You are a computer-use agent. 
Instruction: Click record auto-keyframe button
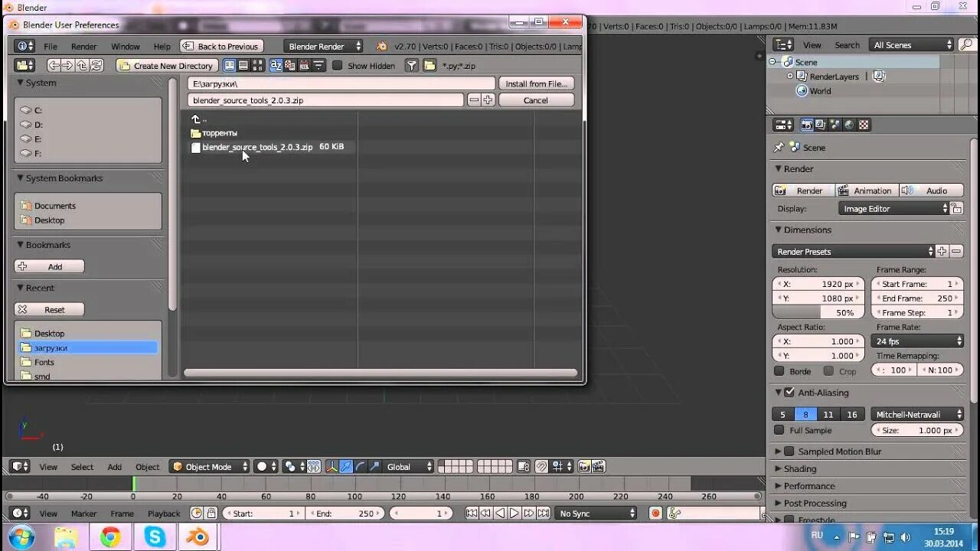(655, 514)
